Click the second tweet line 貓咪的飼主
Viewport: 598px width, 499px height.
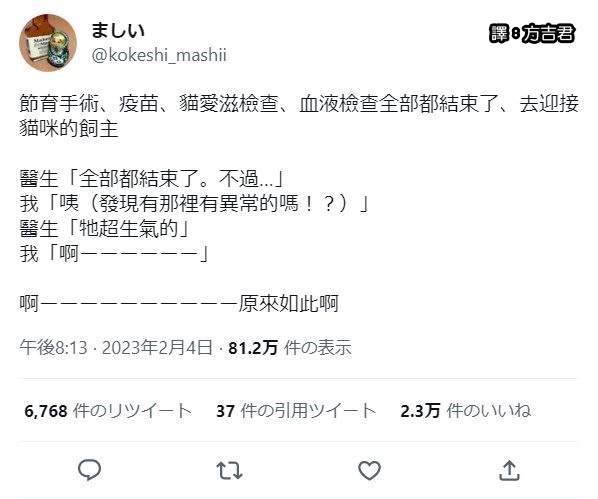point(69,129)
